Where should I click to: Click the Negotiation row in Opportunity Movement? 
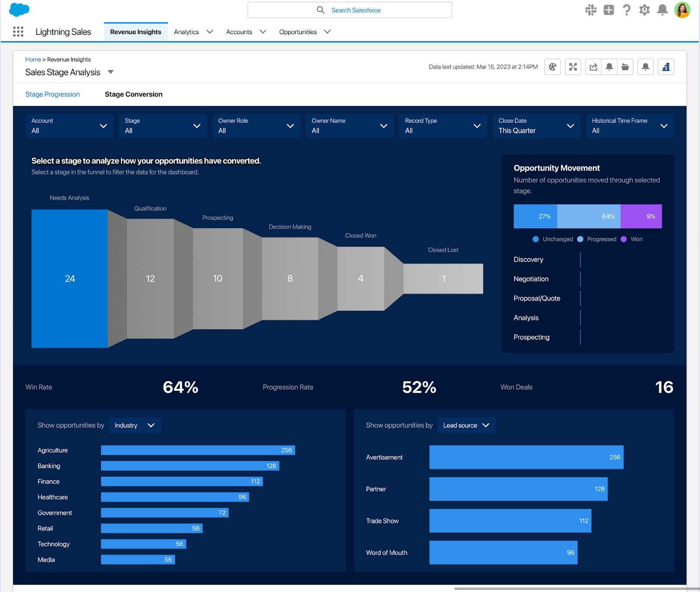coord(588,279)
